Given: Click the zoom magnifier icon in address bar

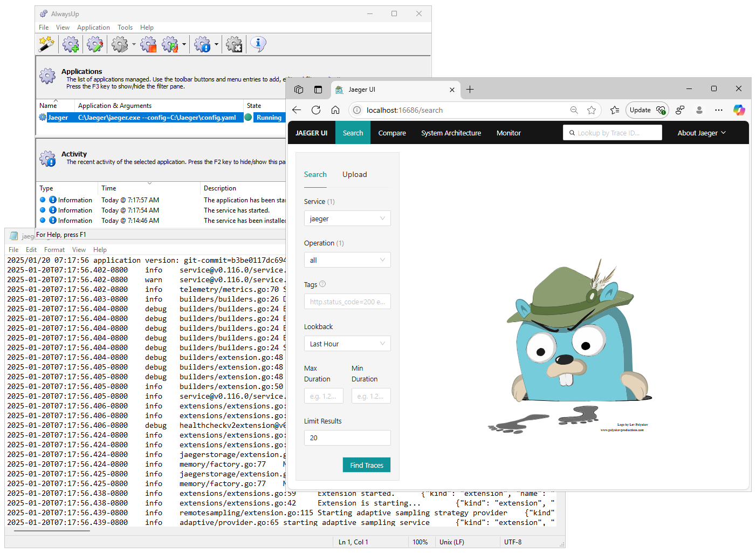Looking at the screenshot, I should tap(574, 110).
